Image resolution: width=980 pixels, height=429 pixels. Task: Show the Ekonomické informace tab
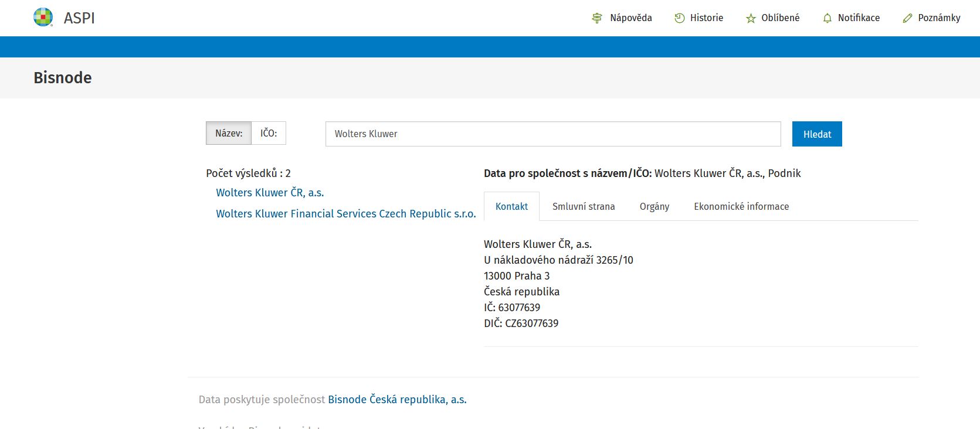click(741, 206)
